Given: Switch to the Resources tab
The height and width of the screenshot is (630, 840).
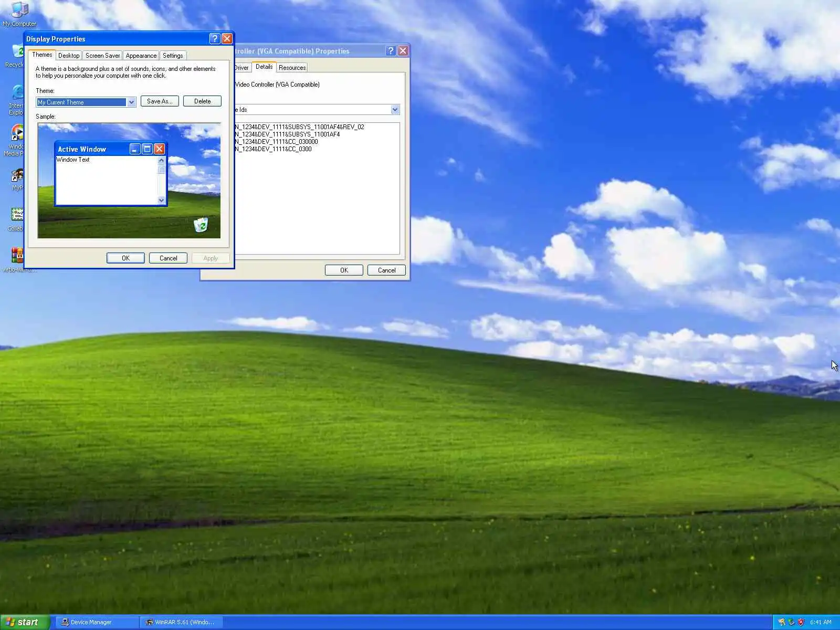Looking at the screenshot, I should (x=292, y=68).
